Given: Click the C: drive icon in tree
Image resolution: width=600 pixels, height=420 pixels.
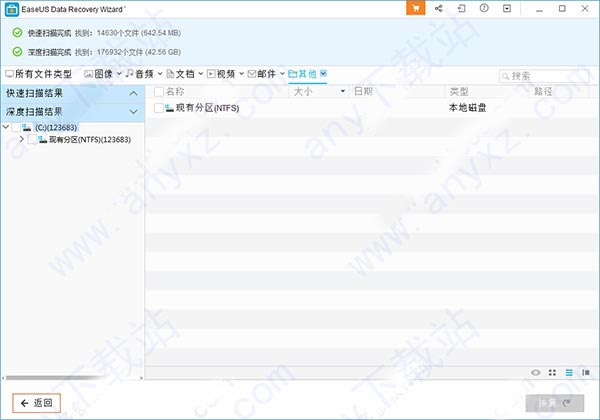Looking at the screenshot, I should (26, 127).
